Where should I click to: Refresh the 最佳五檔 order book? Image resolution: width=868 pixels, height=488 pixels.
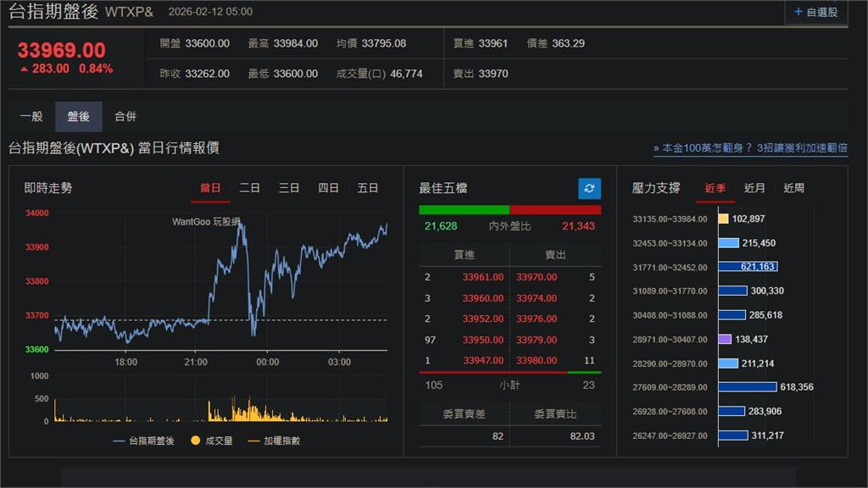pos(589,188)
